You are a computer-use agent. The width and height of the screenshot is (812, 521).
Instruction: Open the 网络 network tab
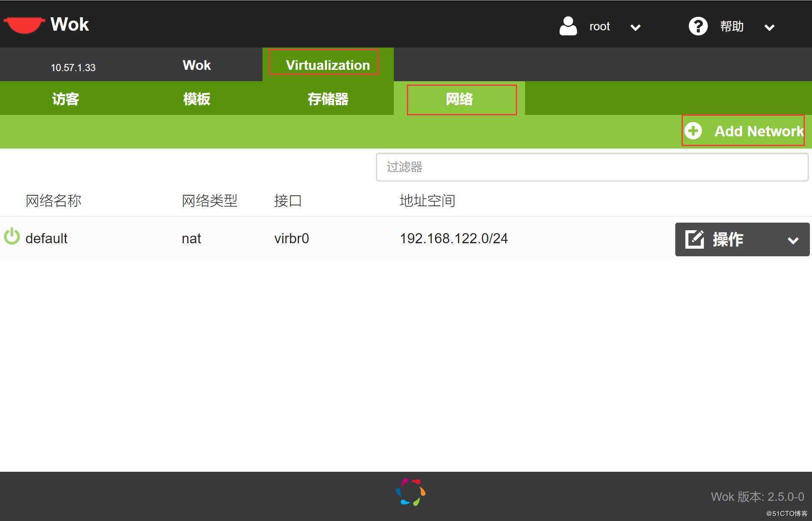pyautogui.click(x=459, y=98)
